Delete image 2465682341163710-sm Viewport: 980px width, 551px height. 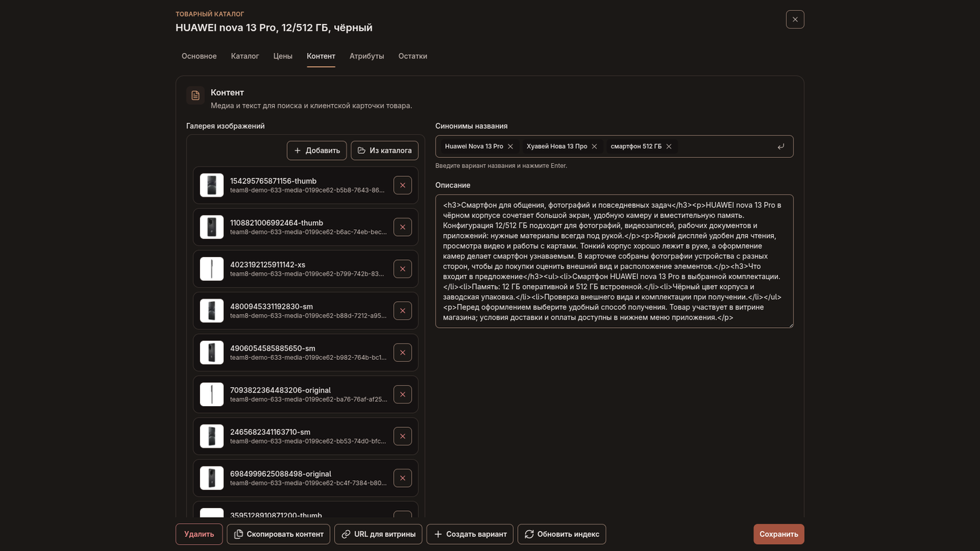coord(402,436)
